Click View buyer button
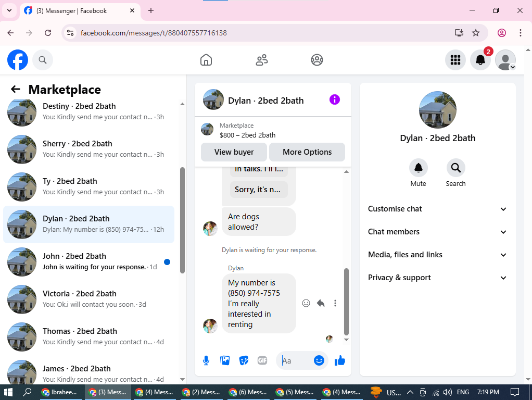The image size is (532, 400). pos(234,152)
